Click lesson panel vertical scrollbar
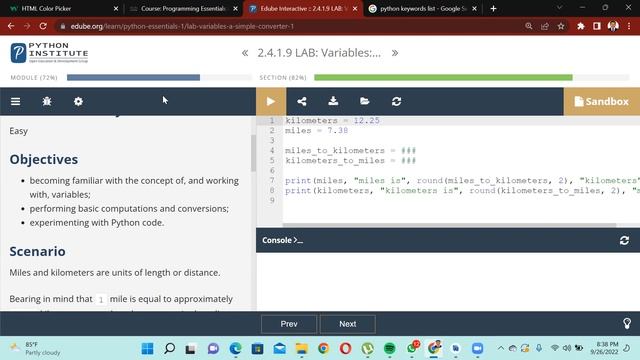Viewport: 640px width, 360px height. point(253,153)
